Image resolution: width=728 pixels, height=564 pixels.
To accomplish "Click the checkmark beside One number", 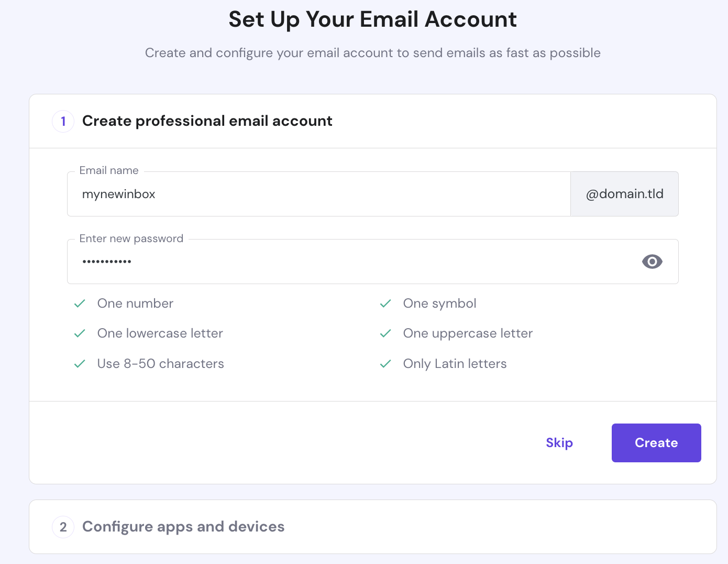I will pyautogui.click(x=80, y=303).
